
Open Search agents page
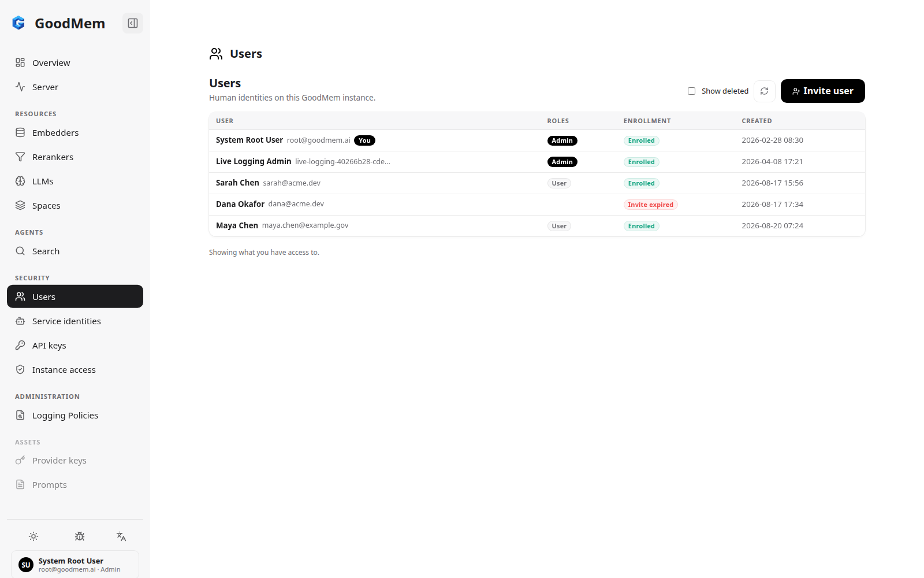pyautogui.click(x=75, y=251)
